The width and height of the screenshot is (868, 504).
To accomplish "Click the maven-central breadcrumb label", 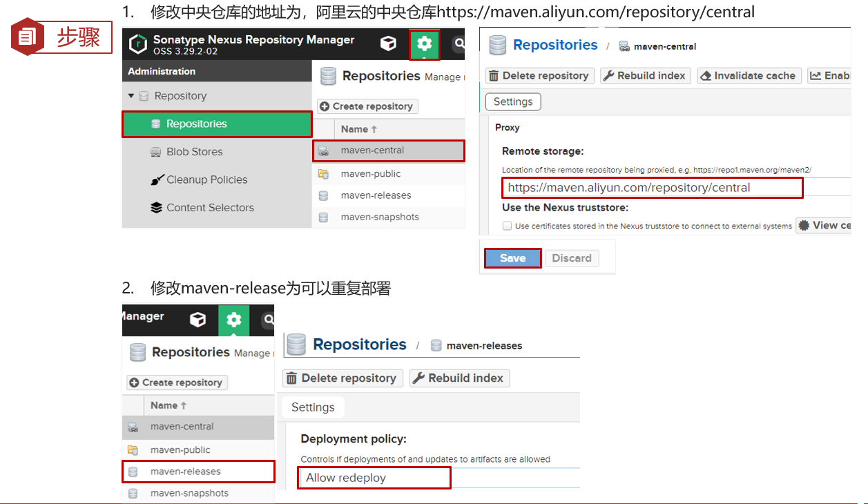I will (665, 46).
